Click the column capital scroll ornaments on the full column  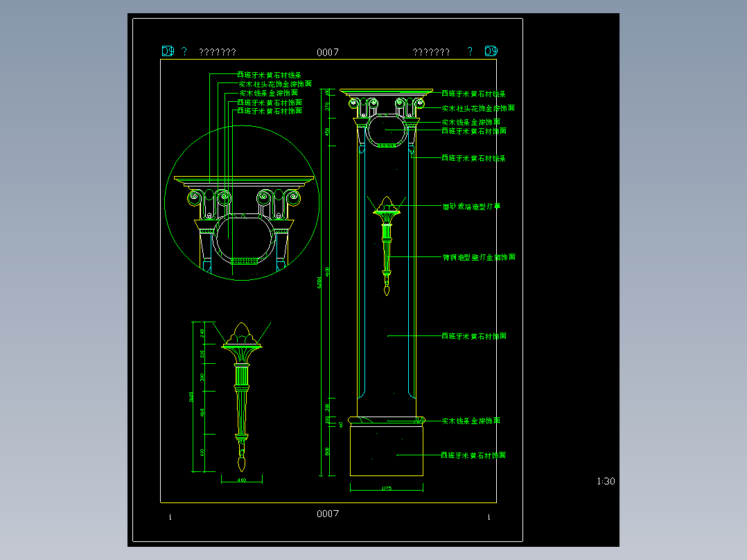coord(387,107)
